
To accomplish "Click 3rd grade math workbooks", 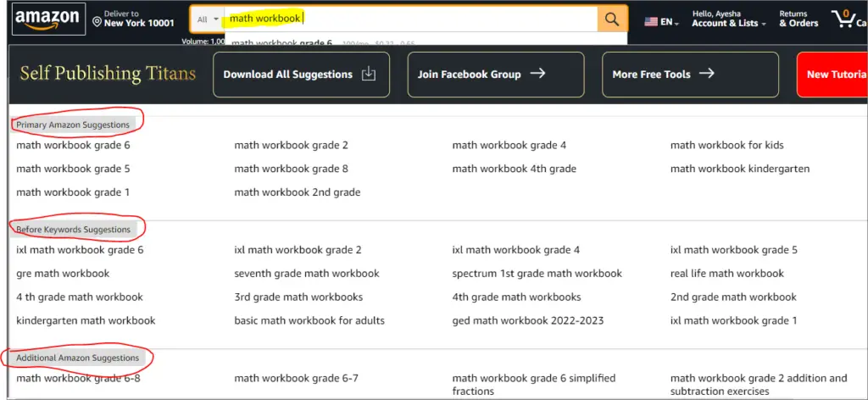I will click(x=298, y=297).
